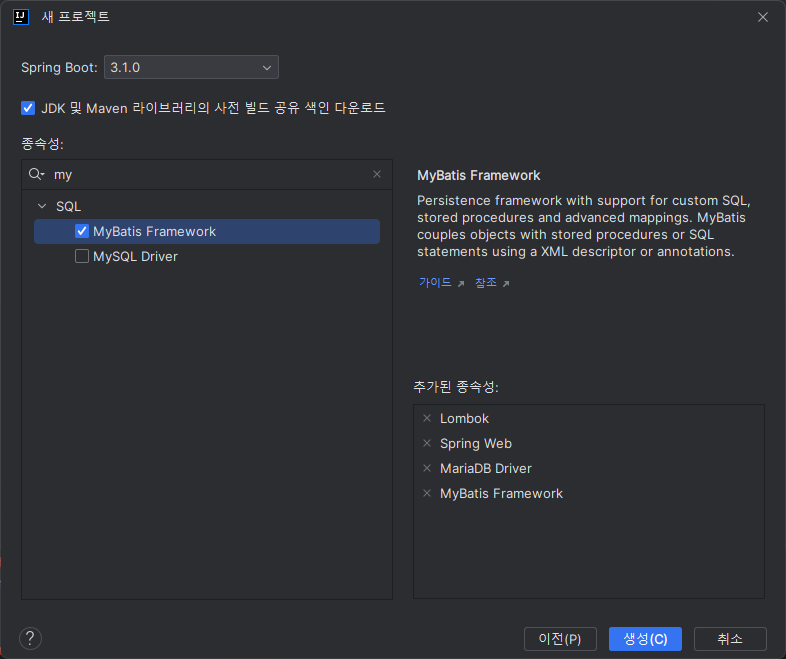Toggle JDK and Maven shared index download checkbox
The width and height of the screenshot is (786, 659).
pyautogui.click(x=28, y=108)
